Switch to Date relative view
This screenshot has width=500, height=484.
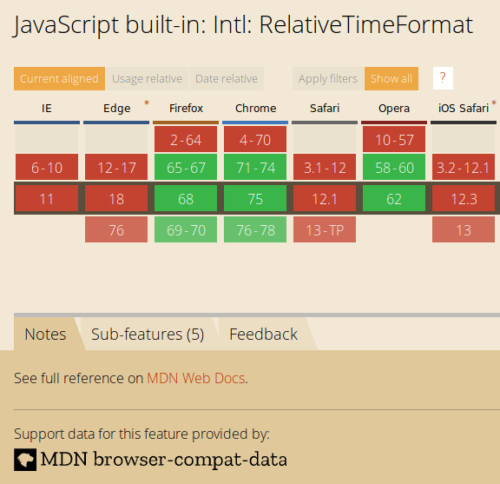(226, 79)
